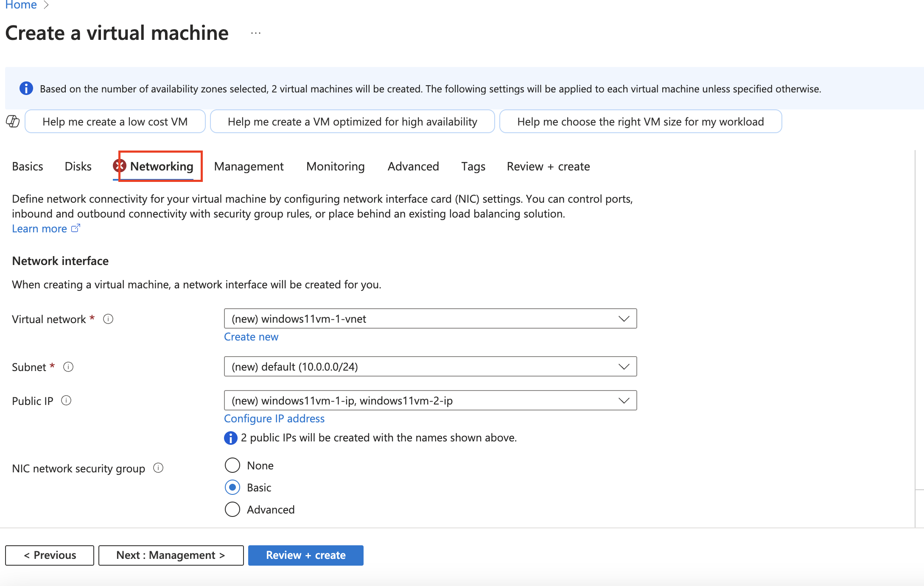Click Help me create a low cost VM
The width and height of the screenshot is (924, 586).
tap(115, 122)
